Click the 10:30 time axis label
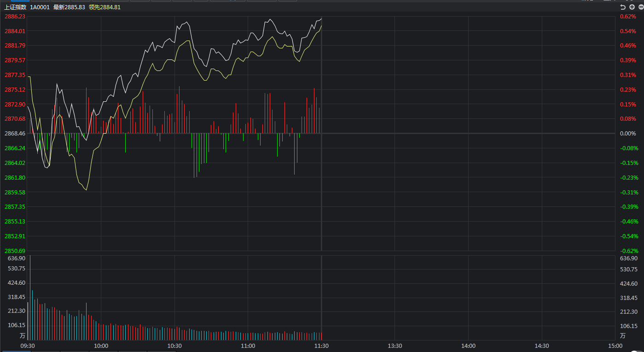This screenshot has height=352, width=644. click(174, 346)
